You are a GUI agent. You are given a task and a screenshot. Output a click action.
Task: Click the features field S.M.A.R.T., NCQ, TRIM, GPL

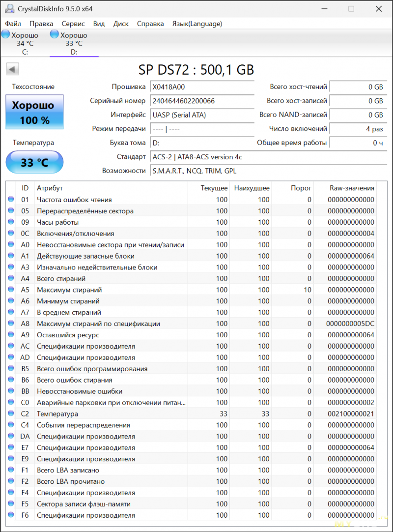point(268,171)
